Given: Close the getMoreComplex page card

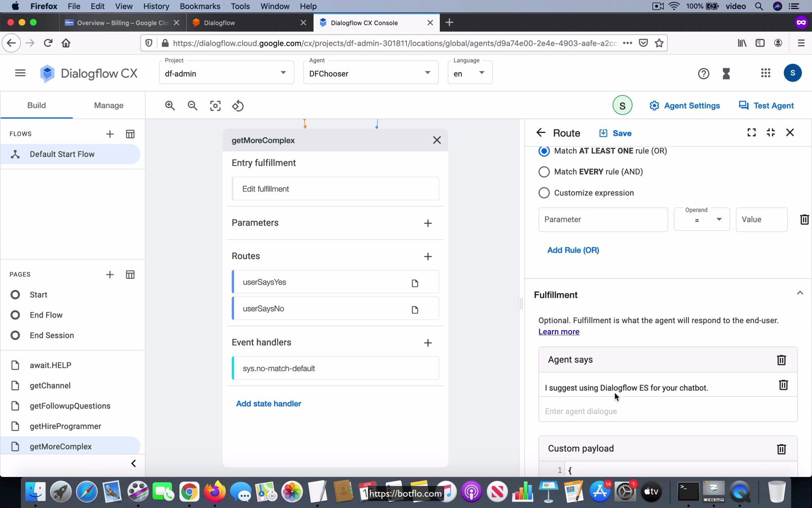Looking at the screenshot, I should [x=437, y=140].
